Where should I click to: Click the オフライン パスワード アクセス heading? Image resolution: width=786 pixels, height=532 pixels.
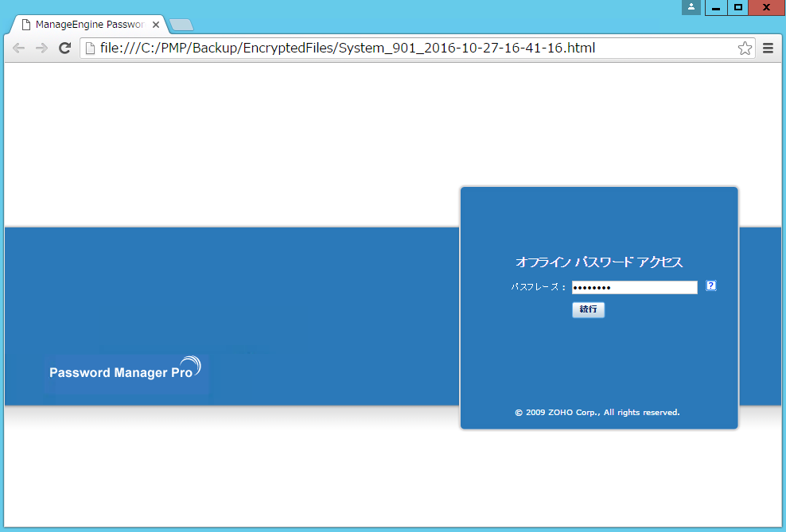click(599, 262)
